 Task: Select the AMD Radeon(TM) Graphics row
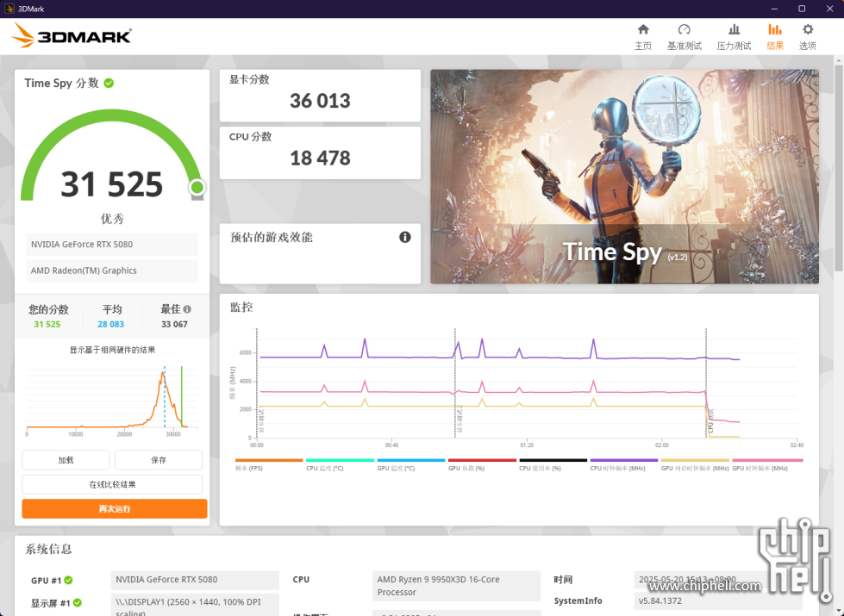click(112, 271)
